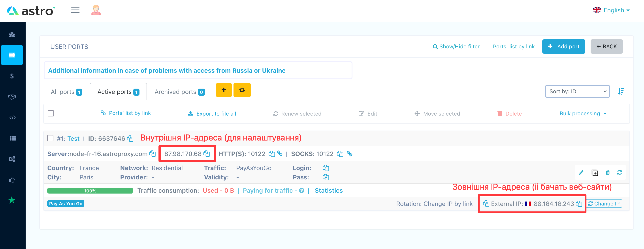Click the Edit bulk action

click(x=368, y=114)
